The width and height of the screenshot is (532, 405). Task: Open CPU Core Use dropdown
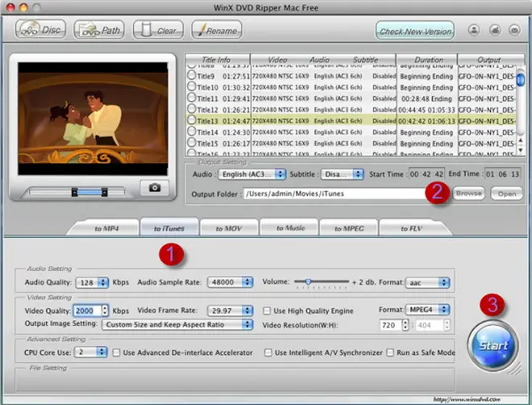click(x=91, y=353)
